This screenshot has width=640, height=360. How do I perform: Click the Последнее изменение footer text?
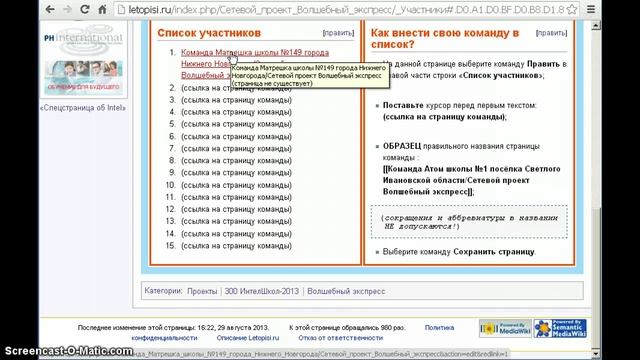[x=173, y=328]
